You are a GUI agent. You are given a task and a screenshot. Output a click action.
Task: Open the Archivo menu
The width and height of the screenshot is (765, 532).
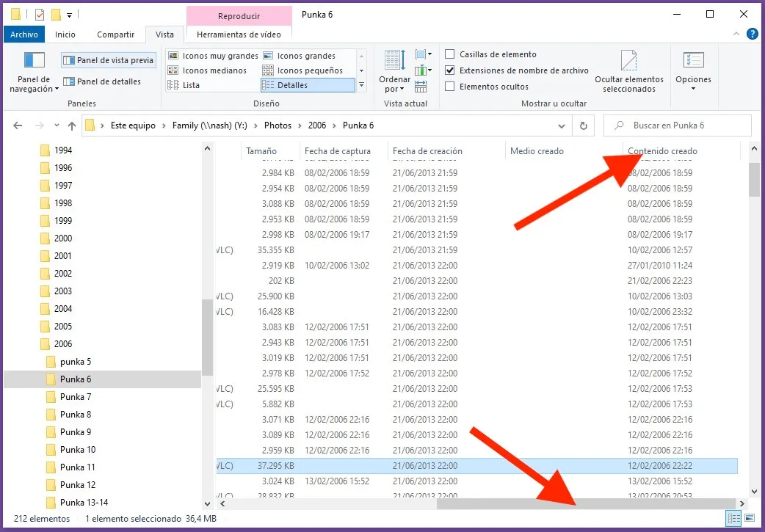pyautogui.click(x=24, y=34)
